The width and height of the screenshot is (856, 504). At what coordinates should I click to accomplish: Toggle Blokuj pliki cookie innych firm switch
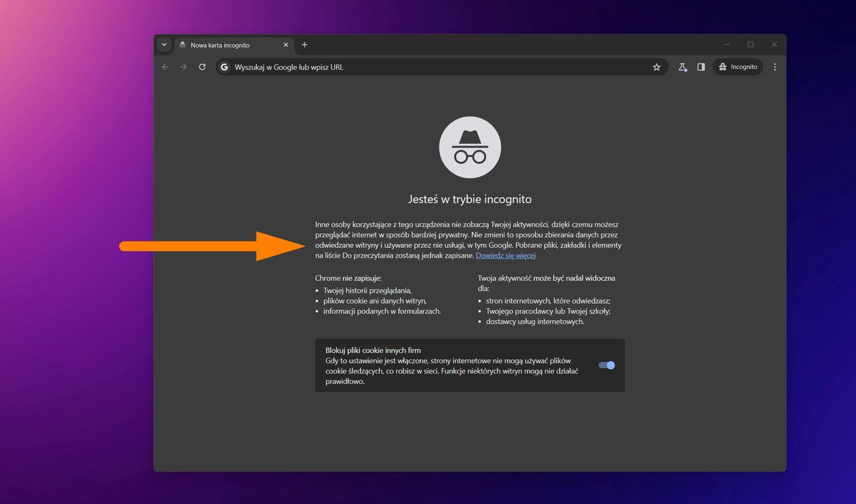607,365
